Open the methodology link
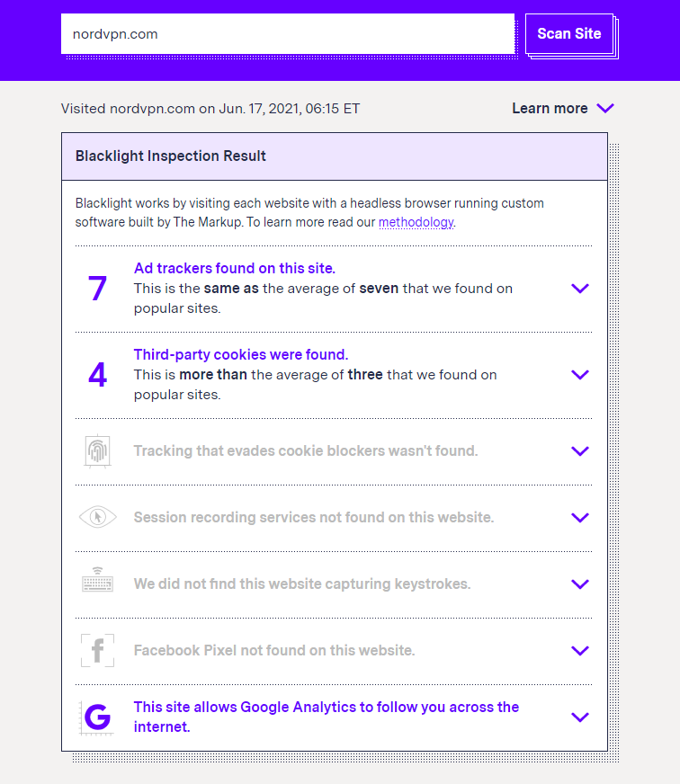This screenshot has height=784, width=680. click(416, 222)
